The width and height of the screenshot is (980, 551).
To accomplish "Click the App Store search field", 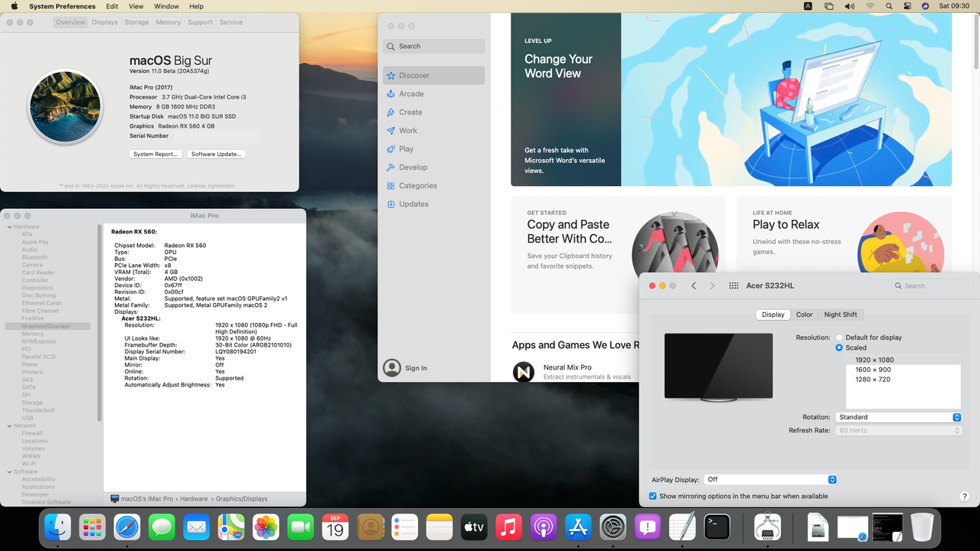I will point(433,46).
